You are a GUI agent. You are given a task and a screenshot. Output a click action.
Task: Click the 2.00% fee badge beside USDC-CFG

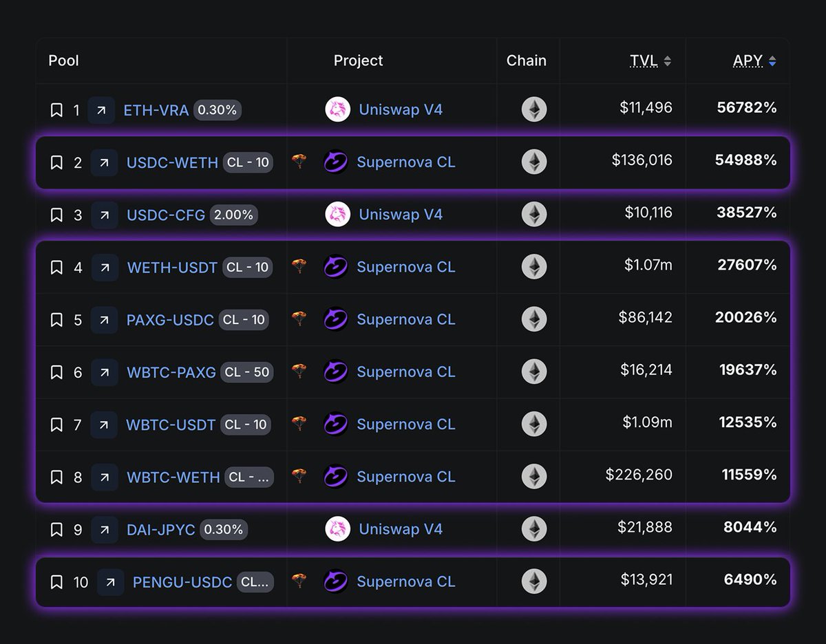pos(234,215)
